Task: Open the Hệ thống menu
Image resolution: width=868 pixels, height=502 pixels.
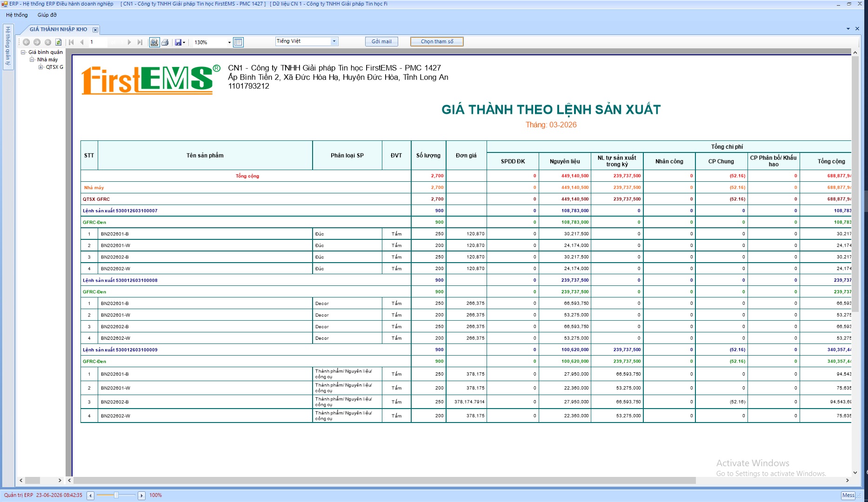Action: (x=17, y=15)
